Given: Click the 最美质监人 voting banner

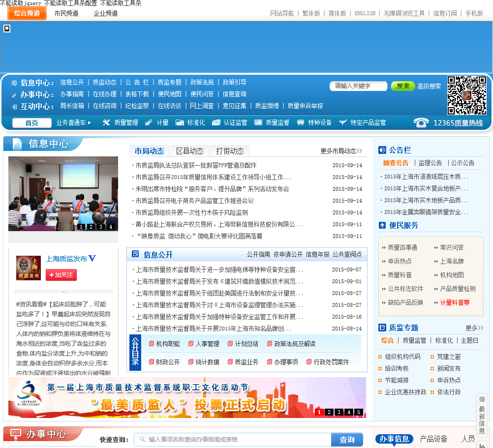Looking at the screenshot, I should (187, 397).
